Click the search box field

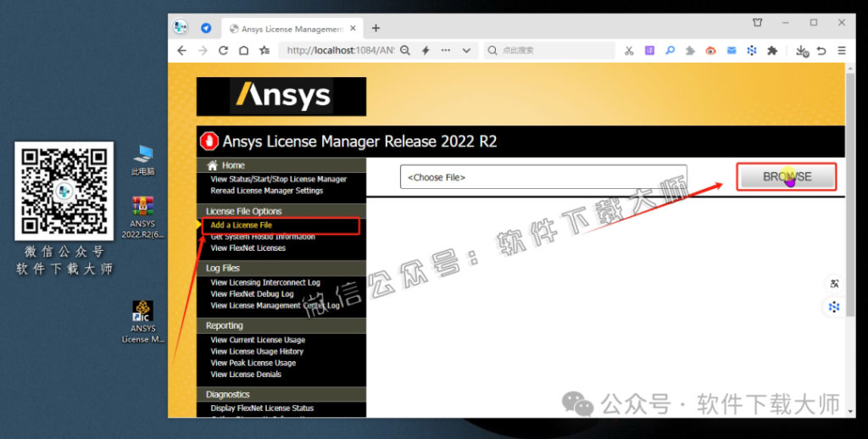[x=549, y=50]
